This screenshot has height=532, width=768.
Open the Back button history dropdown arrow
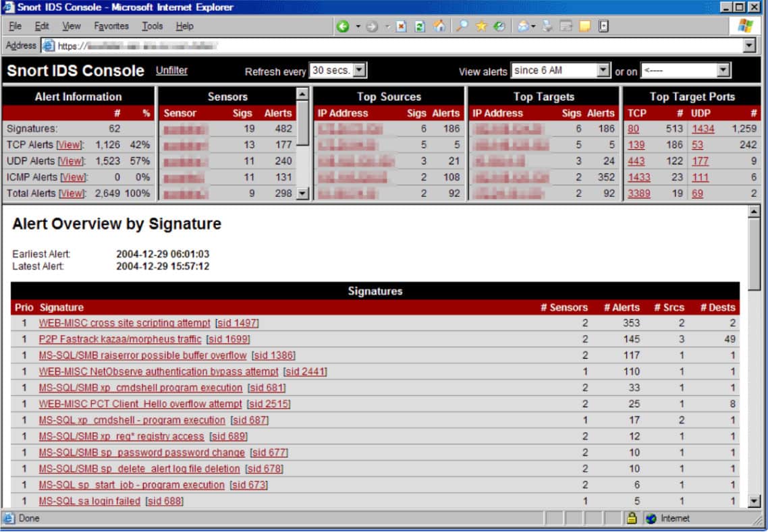coord(358,26)
